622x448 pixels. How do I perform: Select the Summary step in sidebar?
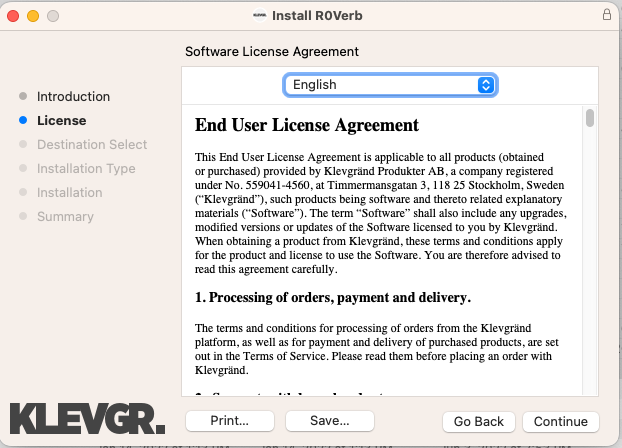(x=65, y=217)
